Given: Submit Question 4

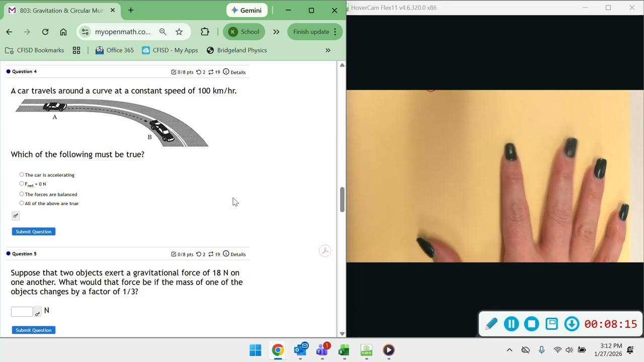Looking at the screenshot, I should 34,232.
